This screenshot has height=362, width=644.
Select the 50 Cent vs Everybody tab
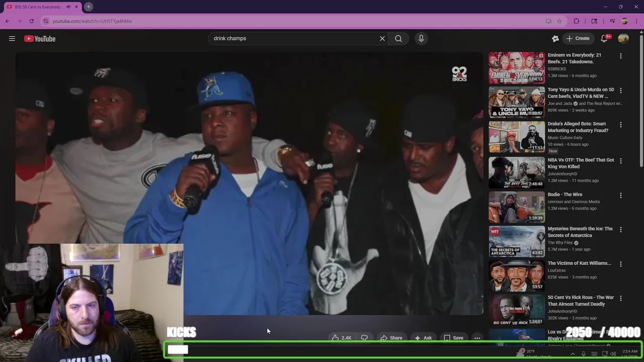tap(38, 7)
